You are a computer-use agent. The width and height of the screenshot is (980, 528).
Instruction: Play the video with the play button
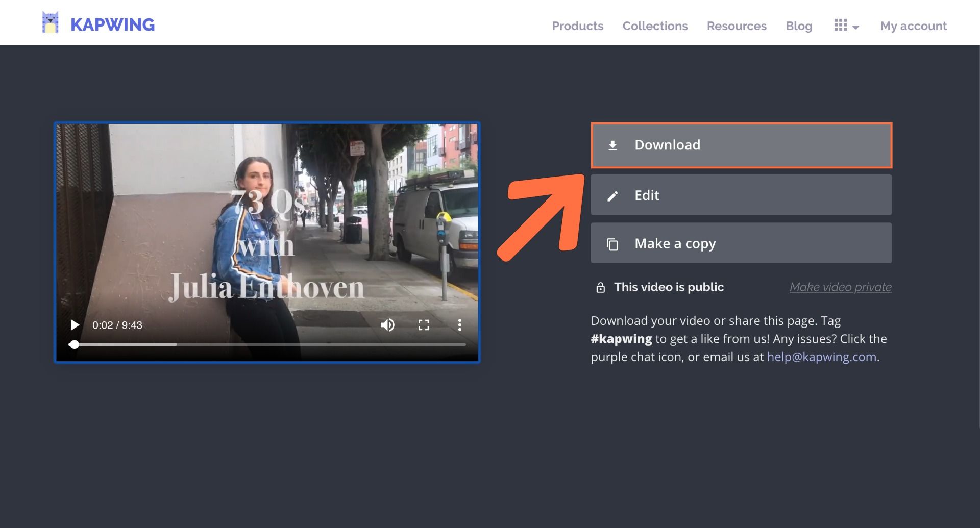(x=75, y=325)
